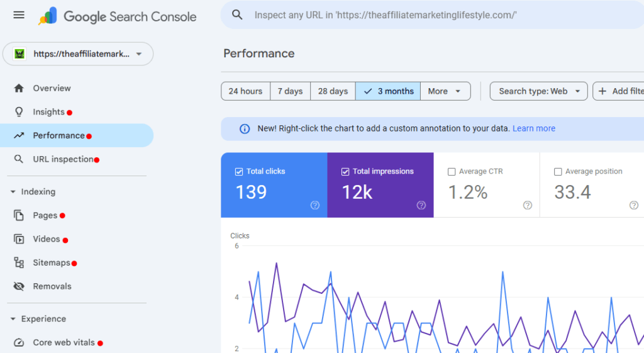Viewport: 644px width, 353px height.
Task: Uncheck the Total impressions checkbox
Action: (345, 172)
